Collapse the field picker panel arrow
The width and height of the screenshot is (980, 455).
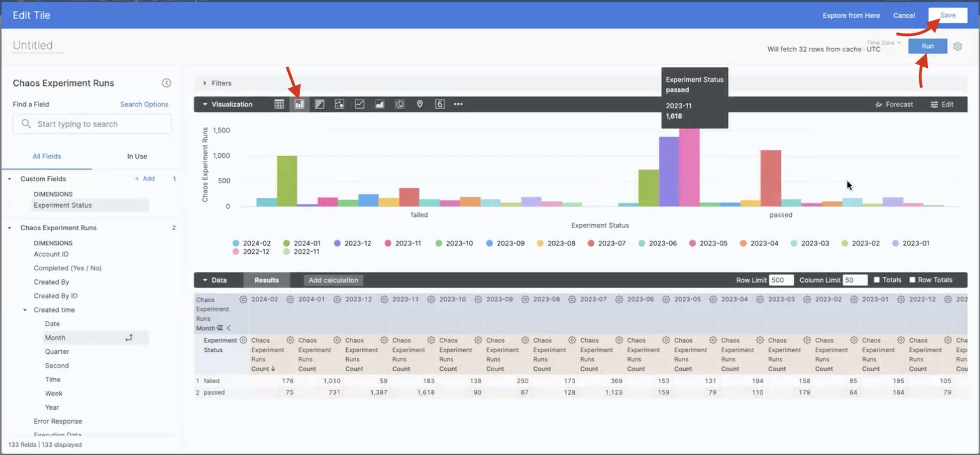tap(166, 83)
